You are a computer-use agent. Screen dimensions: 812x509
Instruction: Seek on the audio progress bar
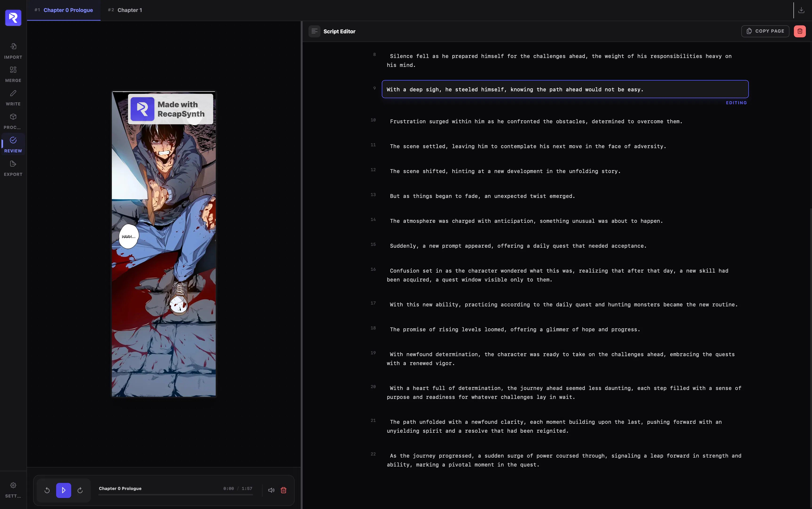coord(176,495)
